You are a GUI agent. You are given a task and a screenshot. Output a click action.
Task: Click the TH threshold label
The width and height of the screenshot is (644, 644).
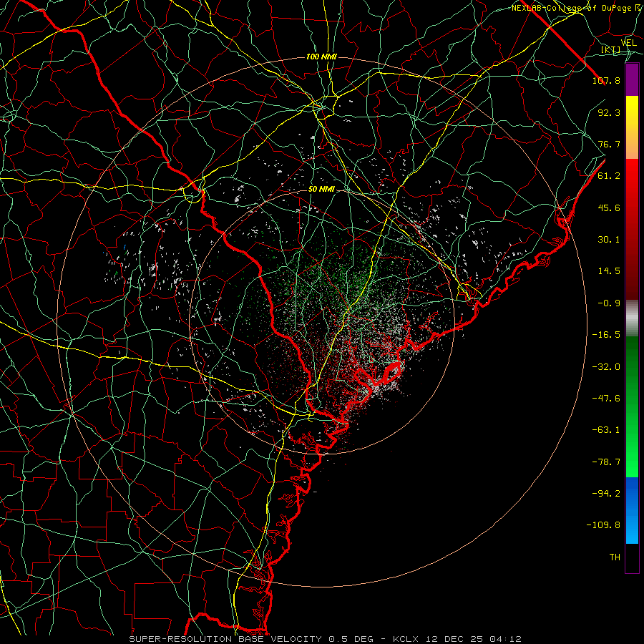(x=615, y=557)
